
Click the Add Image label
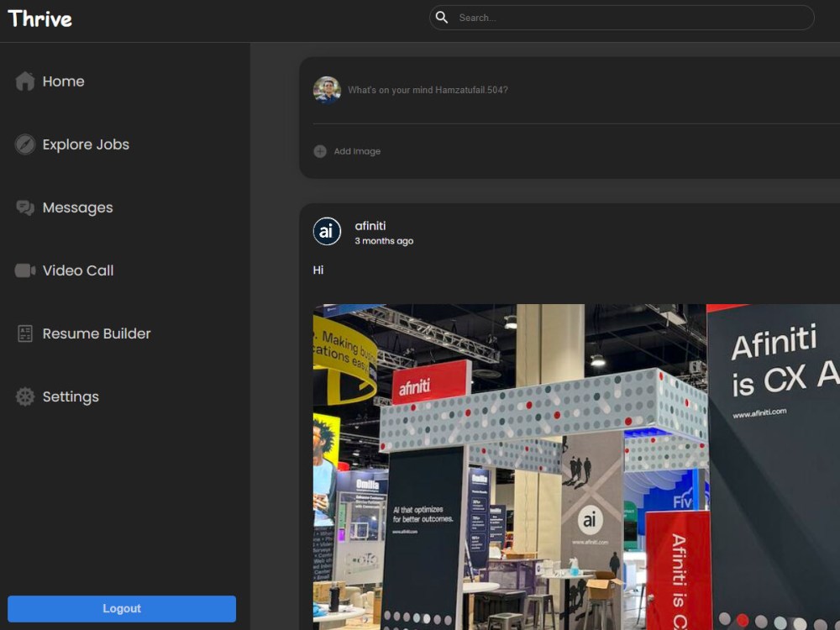[357, 151]
